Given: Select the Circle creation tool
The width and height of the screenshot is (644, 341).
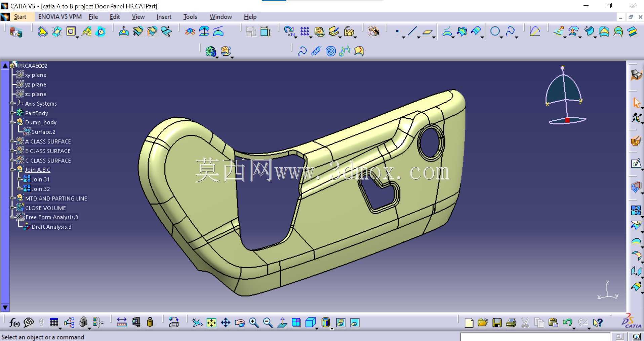Looking at the screenshot, I should click(x=495, y=32).
